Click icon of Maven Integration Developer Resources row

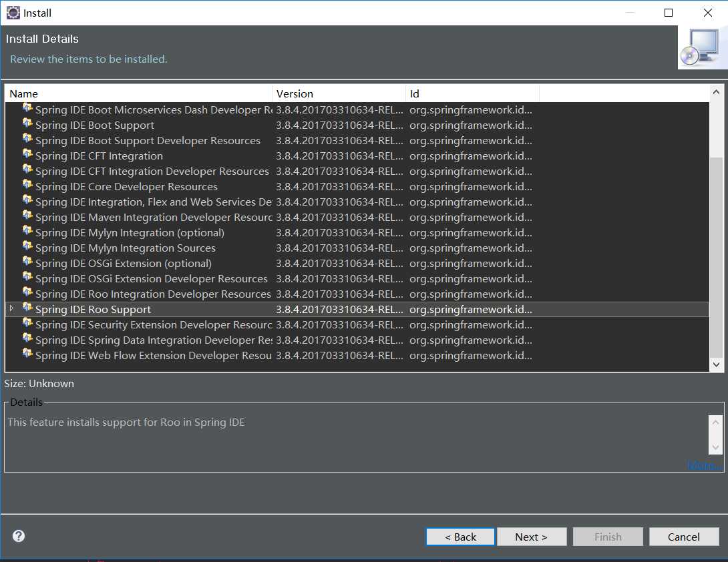pos(27,216)
